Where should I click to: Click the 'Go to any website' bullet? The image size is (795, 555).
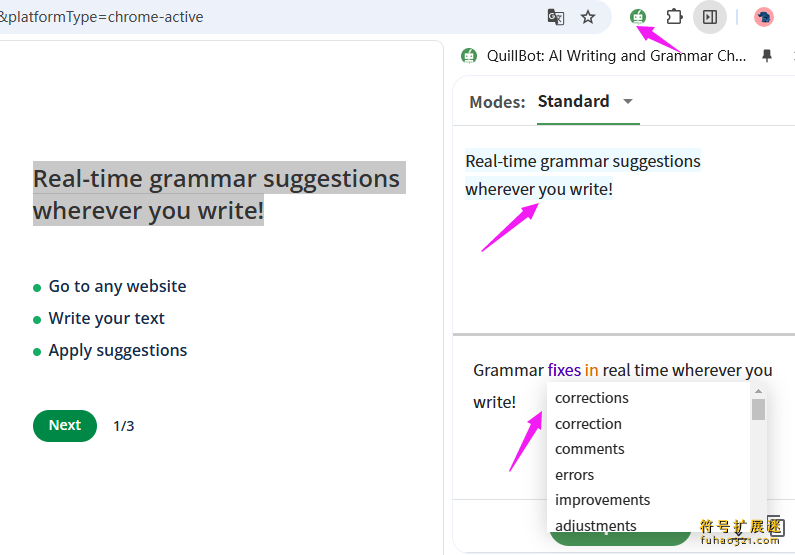117,286
